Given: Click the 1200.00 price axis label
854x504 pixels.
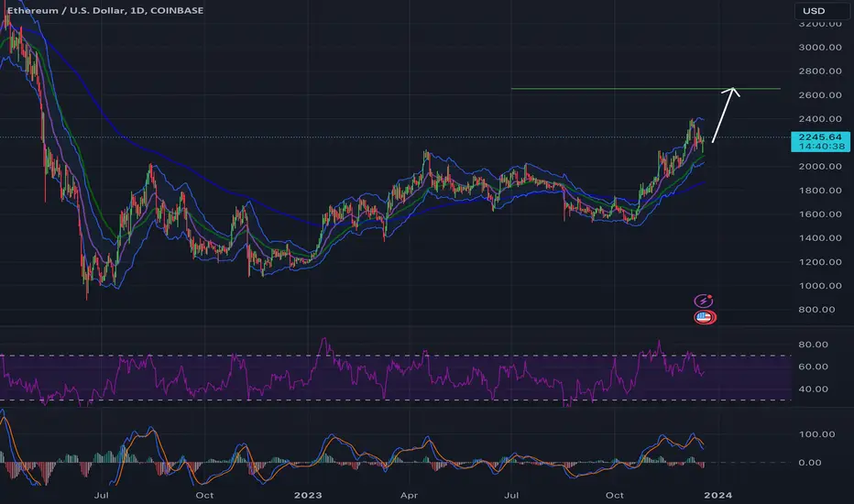Looking at the screenshot, I should [x=820, y=262].
